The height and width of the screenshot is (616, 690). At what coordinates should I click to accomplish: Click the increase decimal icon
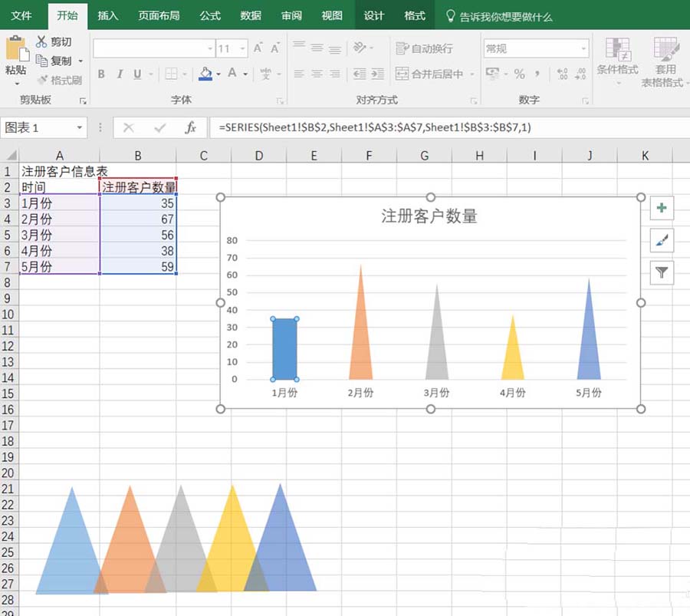tap(562, 74)
